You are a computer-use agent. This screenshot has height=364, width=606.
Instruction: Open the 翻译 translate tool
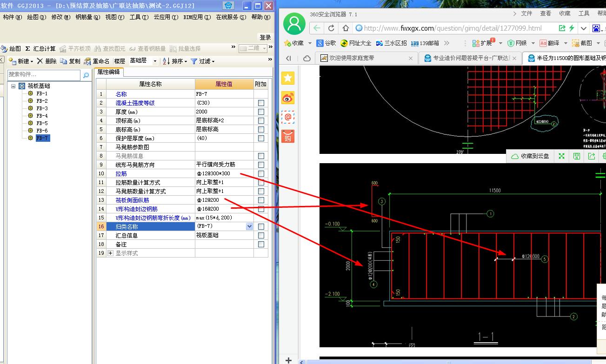549,43
